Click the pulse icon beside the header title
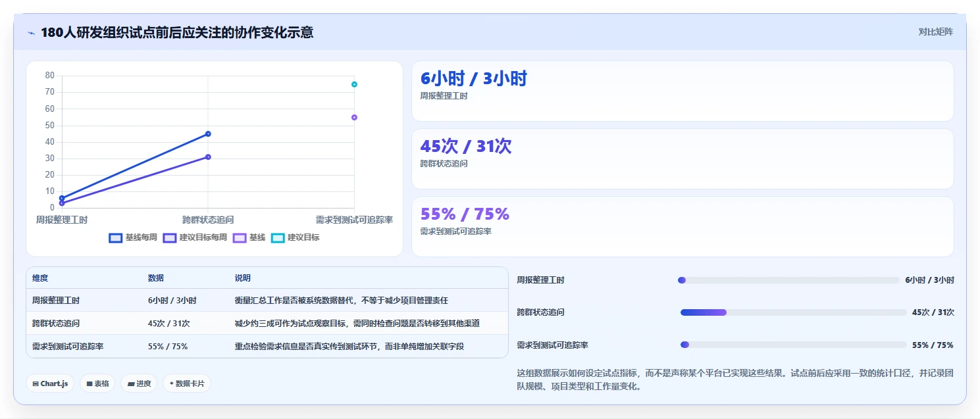The height and width of the screenshot is (419, 980). [x=31, y=33]
